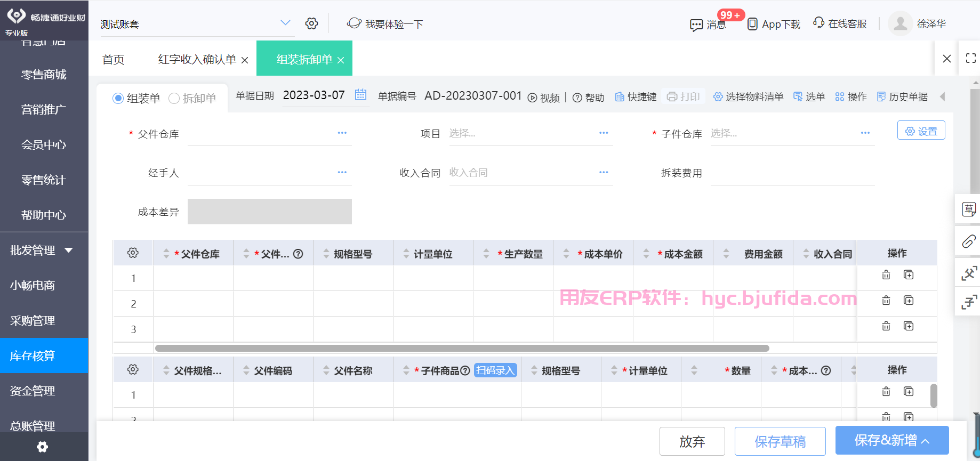Open attachment paperclip side icon
This screenshot has width=980, height=461.
(x=969, y=241)
